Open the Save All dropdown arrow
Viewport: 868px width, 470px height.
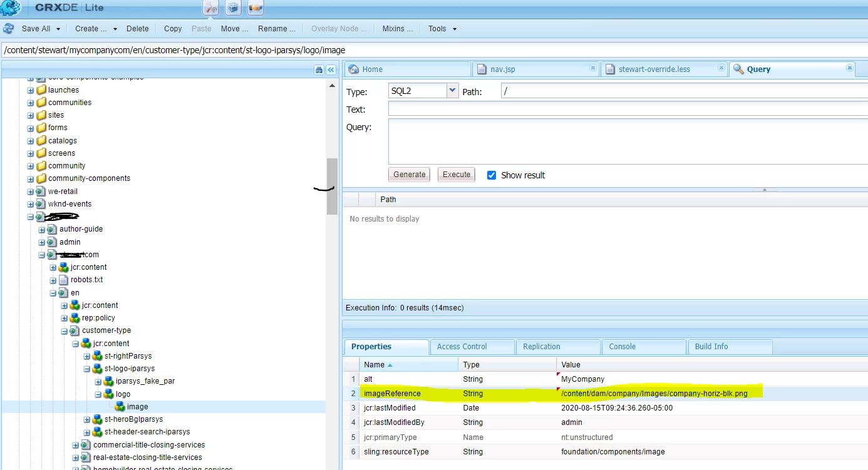point(58,29)
